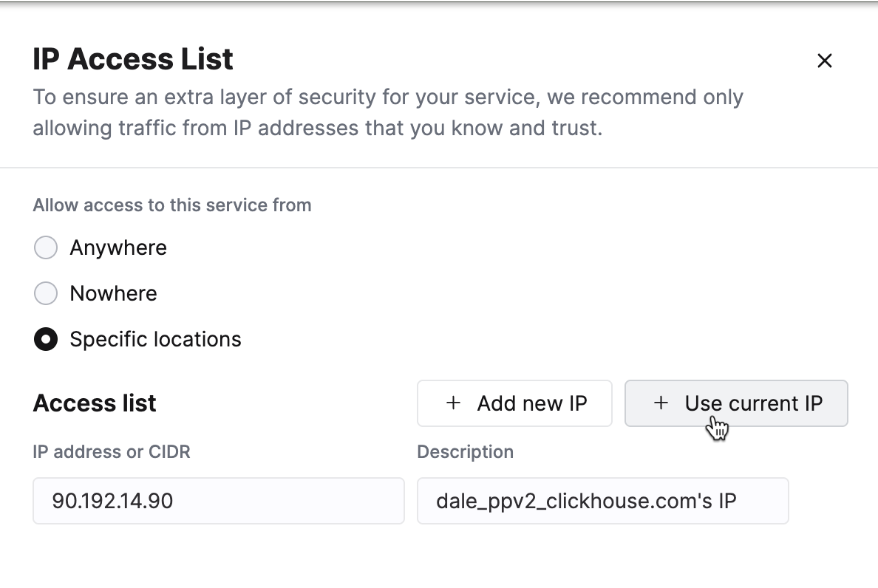Click the Access list section header
The image size is (878, 588).
click(94, 403)
